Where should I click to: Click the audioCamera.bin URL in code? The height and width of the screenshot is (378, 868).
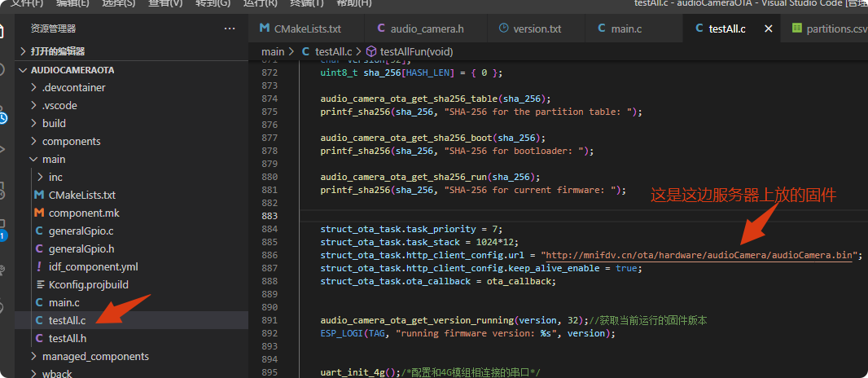(700, 255)
